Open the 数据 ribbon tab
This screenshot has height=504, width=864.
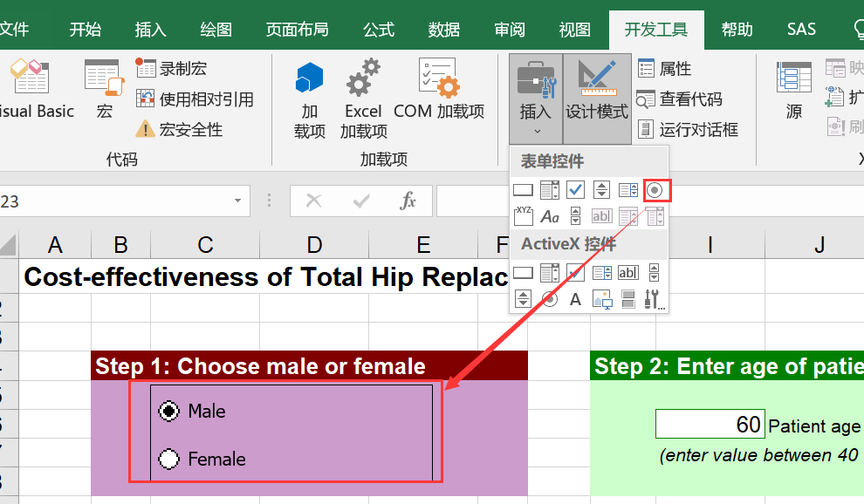click(x=444, y=30)
